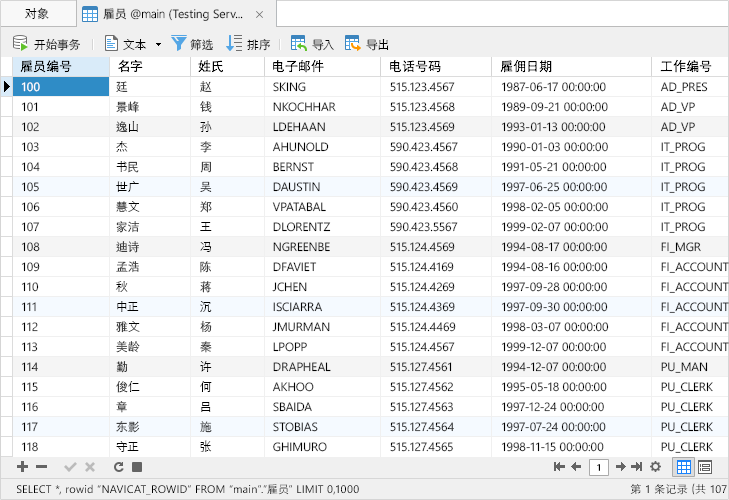Click the stop square icon

pos(137,467)
